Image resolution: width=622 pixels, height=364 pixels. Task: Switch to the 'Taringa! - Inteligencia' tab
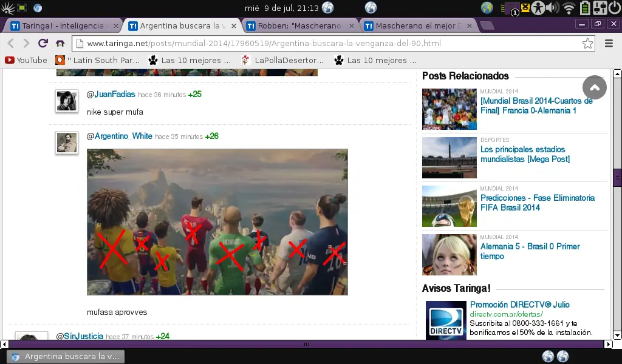(x=63, y=25)
